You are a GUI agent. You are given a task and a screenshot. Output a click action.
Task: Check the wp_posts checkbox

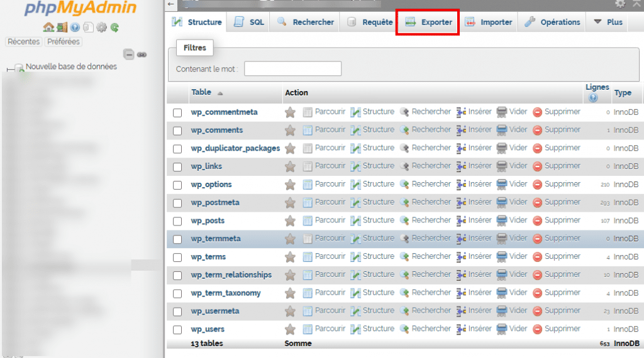pyautogui.click(x=177, y=221)
